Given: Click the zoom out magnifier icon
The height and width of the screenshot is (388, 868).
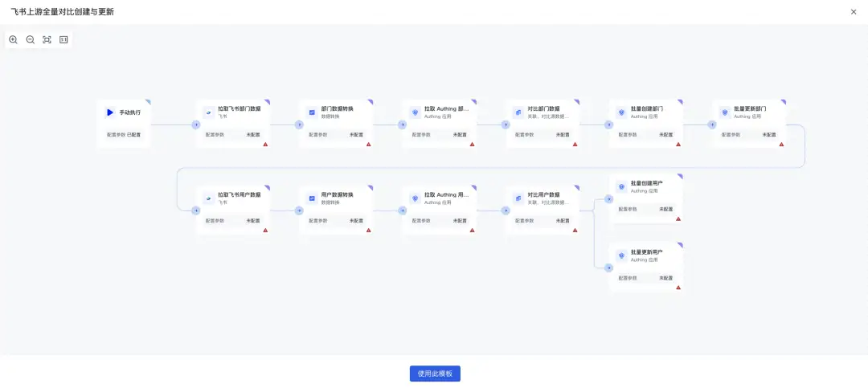Looking at the screenshot, I should [31, 39].
